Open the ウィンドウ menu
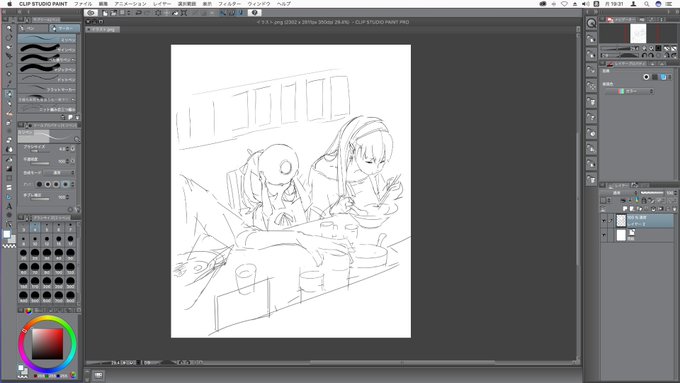 pyautogui.click(x=259, y=4)
